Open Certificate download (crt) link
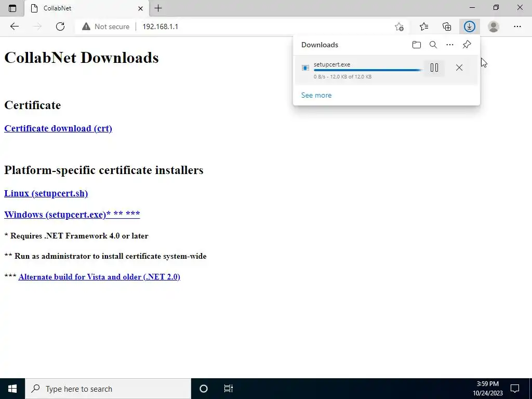 click(58, 129)
